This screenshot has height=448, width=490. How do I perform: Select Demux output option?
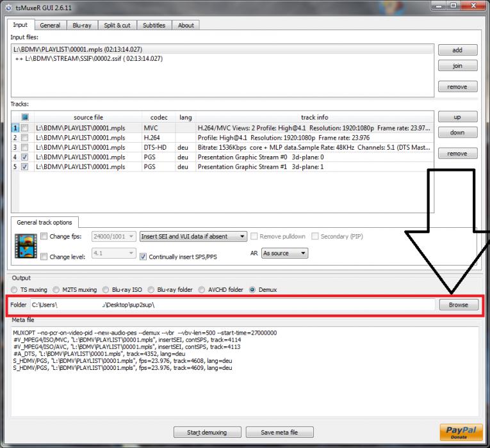click(x=252, y=290)
